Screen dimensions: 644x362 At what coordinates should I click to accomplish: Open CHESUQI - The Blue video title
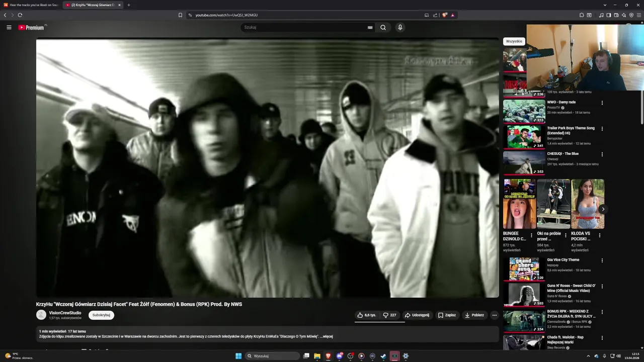[x=563, y=154]
